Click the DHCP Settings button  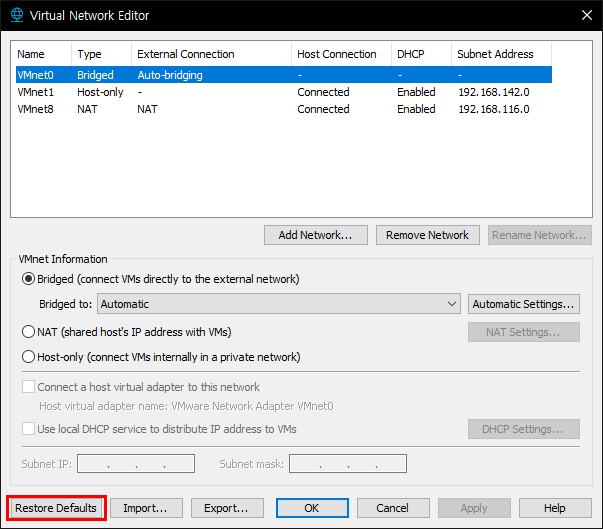(524, 429)
